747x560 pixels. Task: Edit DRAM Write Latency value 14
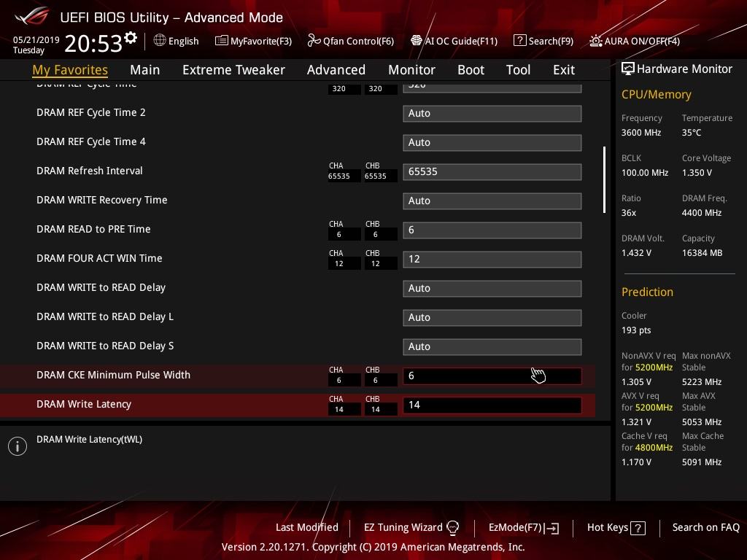pyautogui.click(x=492, y=405)
